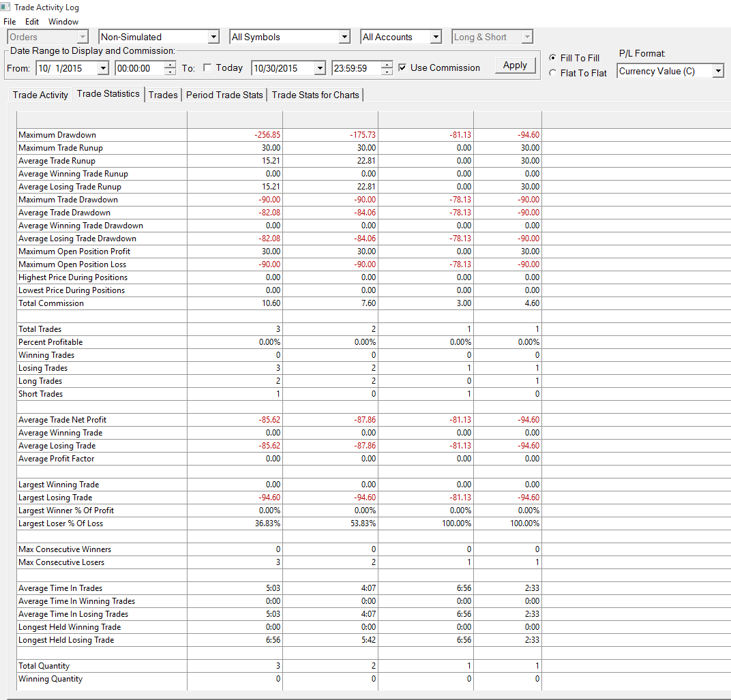Click the Total Quantity label
The width and height of the screenshot is (731, 700).
click(44, 667)
